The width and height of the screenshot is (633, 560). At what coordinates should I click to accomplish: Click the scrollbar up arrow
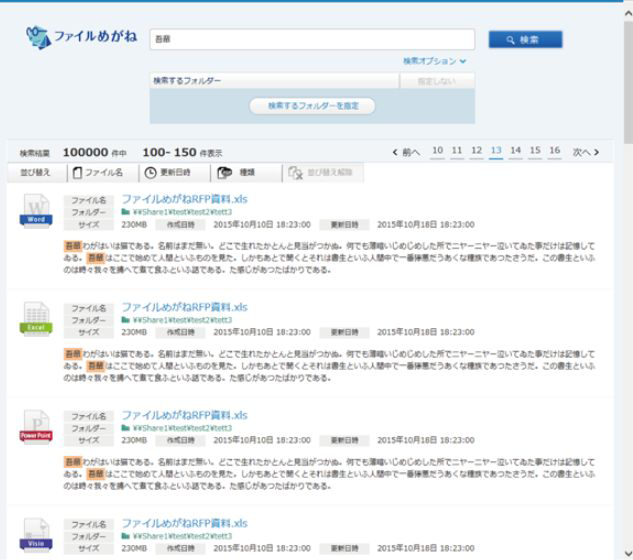pyautogui.click(x=628, y=13)
